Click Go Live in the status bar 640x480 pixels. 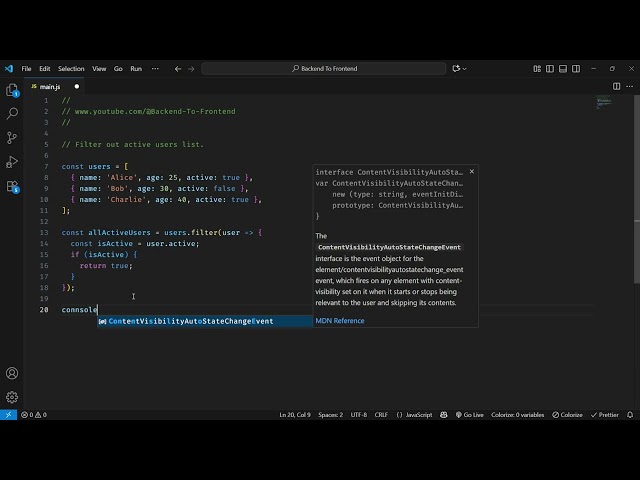pos(469,415)
